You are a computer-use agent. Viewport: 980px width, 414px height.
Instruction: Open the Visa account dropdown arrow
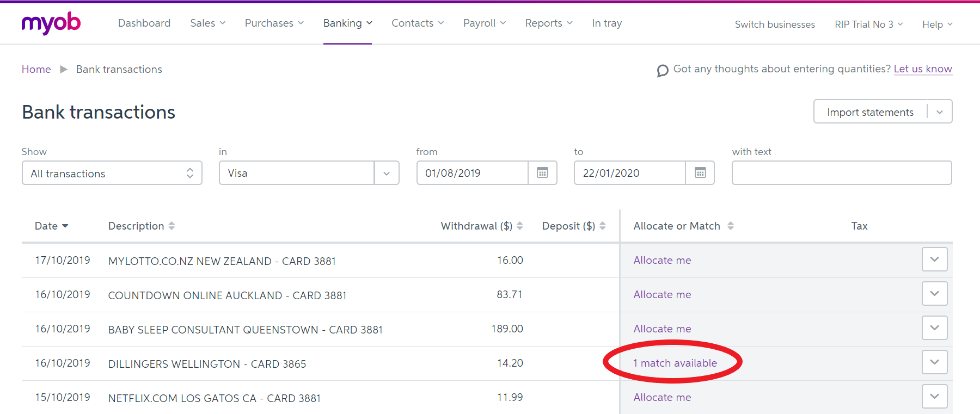(387, 173)
